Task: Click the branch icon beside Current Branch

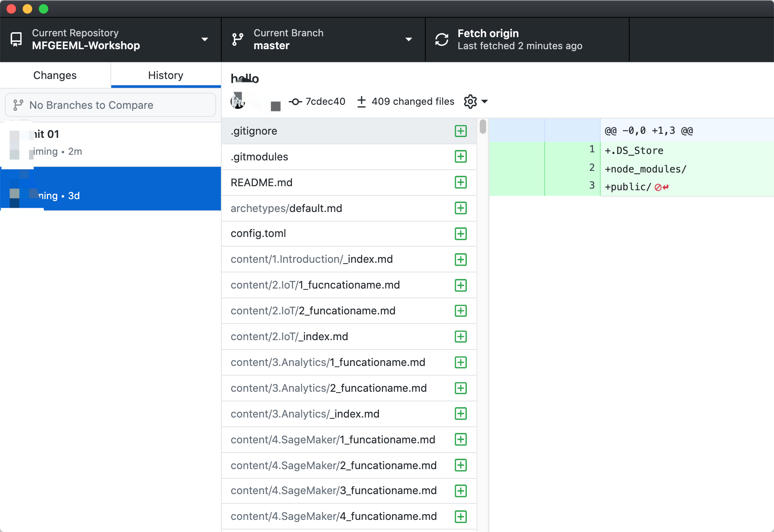Action: coord(238,39)
